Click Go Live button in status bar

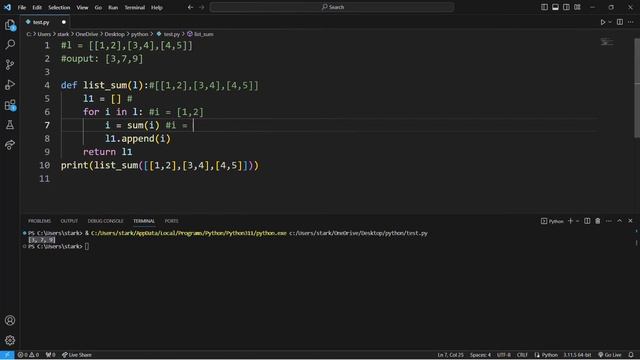pos(610,355)
